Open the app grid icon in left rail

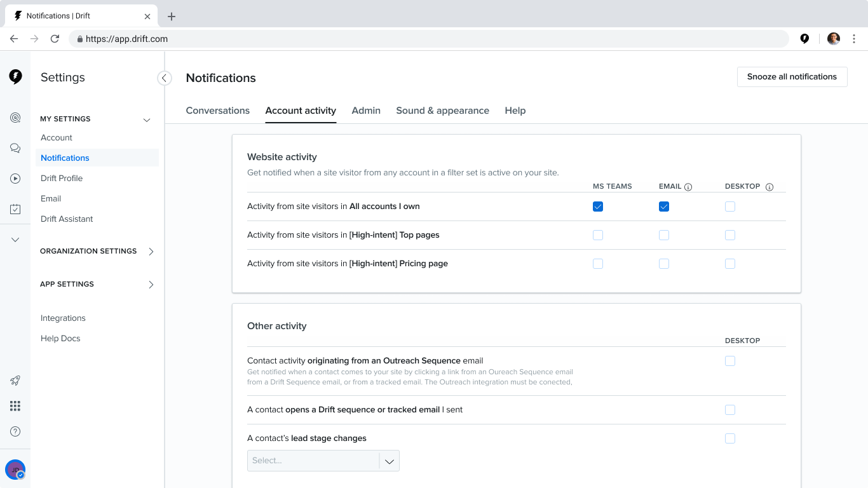tap(15, 406)
